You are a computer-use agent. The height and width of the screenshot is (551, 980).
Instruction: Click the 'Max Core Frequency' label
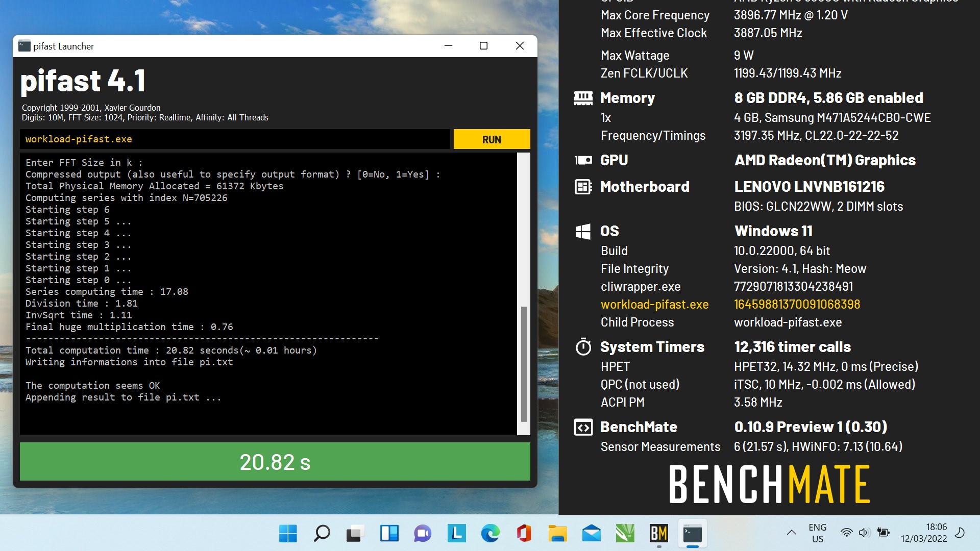pos(655,15)
